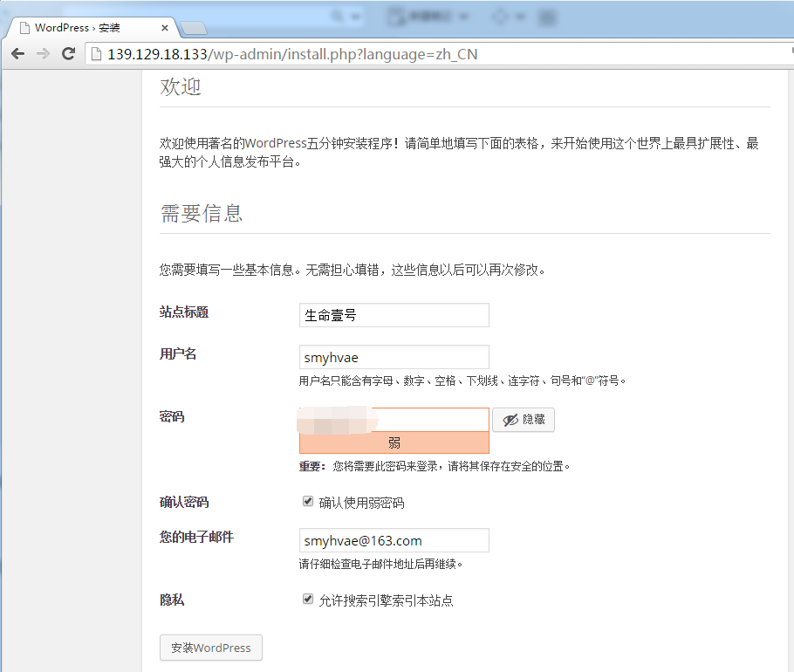Screen dimensions: 794x672
Task: Toggle the 允许搜索引擎索引本站点 checkbox
Action: (307, 600)
